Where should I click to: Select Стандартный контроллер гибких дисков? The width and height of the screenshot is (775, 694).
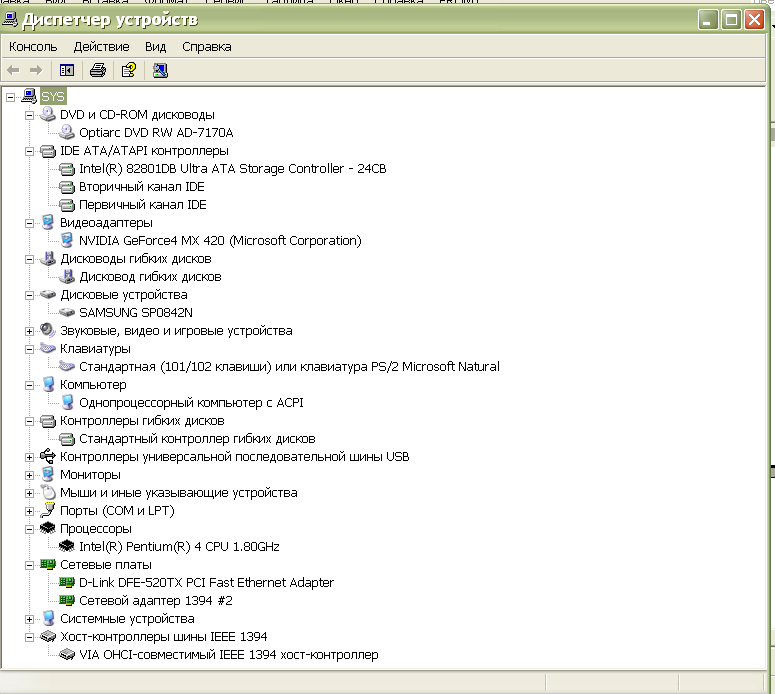(197, 438)
